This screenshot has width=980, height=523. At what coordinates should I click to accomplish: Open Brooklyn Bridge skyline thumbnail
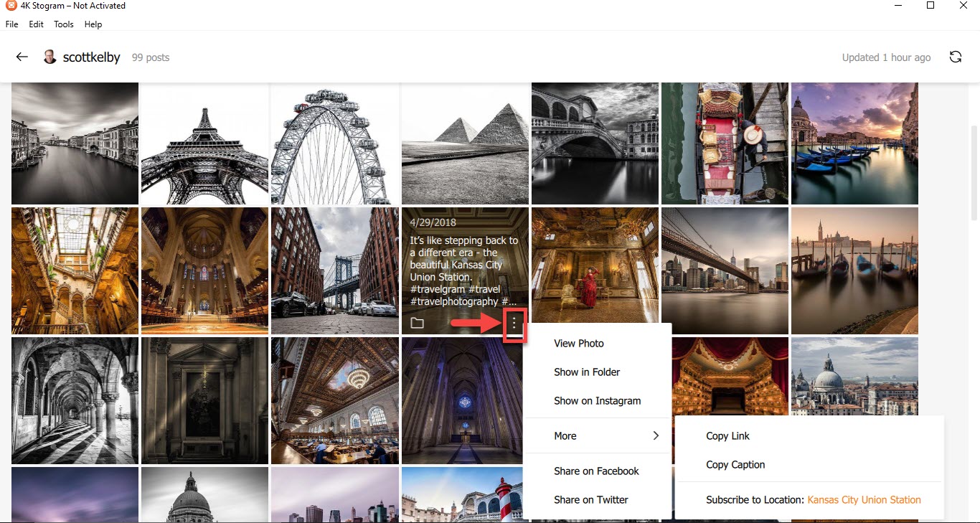[x=725, y=271]
